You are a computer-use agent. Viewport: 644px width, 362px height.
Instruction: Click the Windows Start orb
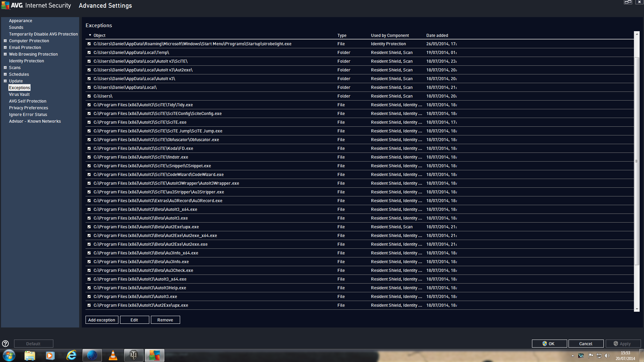point(9,355)
